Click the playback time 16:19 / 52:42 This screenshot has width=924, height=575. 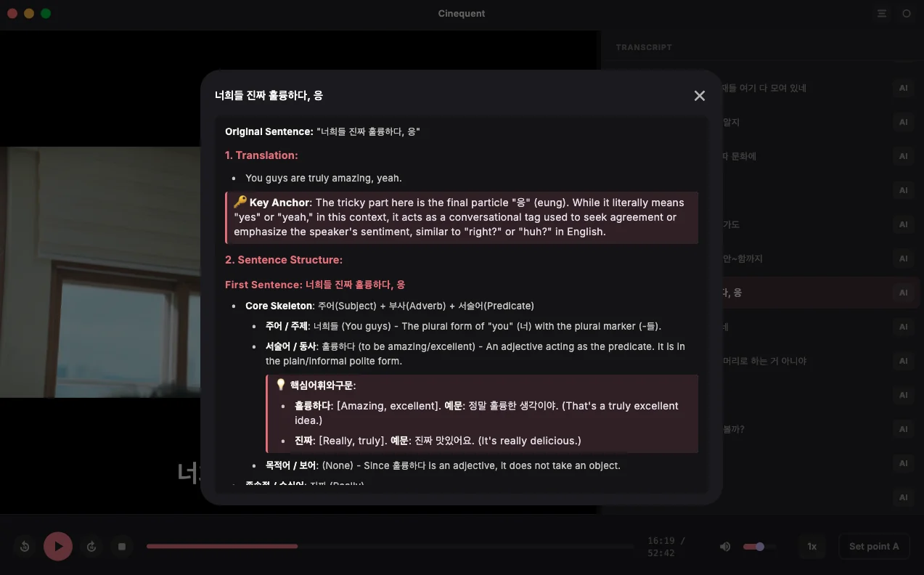666,547
